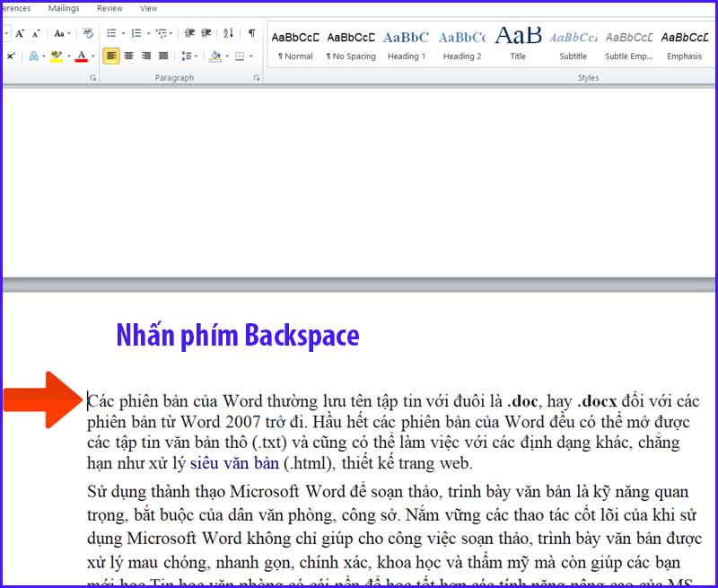Click the Text Effects icon
The image size is (718, 588).
pyautogui.click(x=33, y=56)
